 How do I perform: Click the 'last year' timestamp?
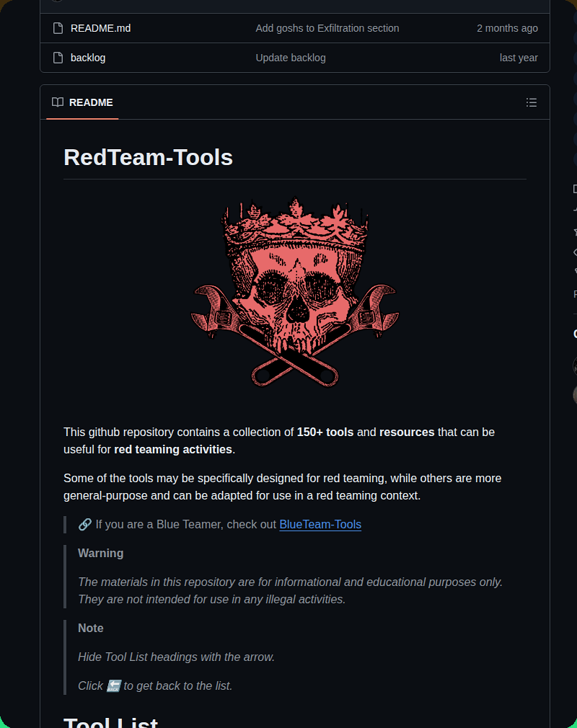click(519, 58)
